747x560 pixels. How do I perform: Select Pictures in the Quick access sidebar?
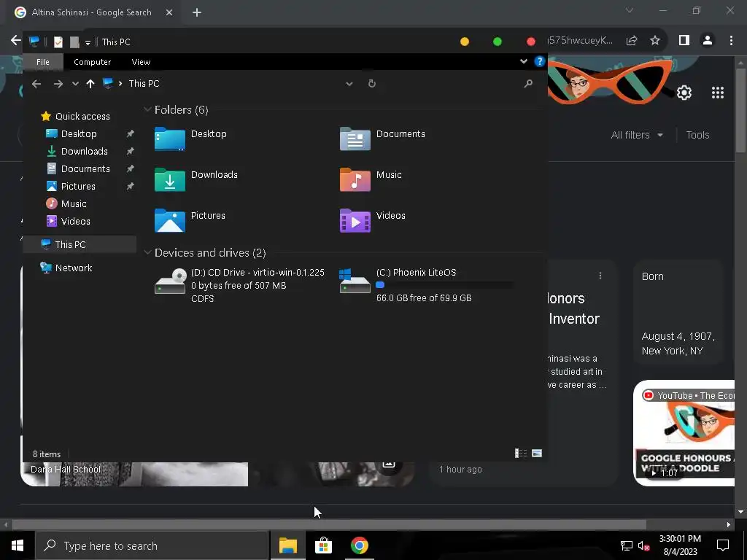tap(78, 186)
